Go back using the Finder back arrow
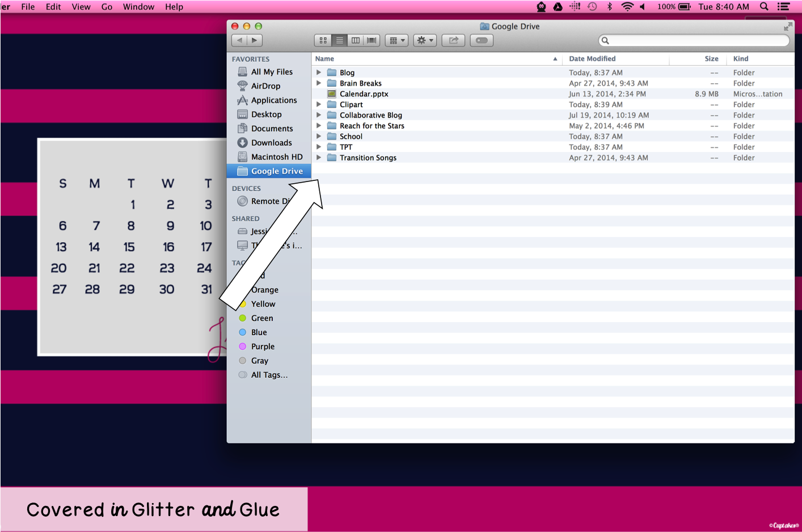 pyautogui.click(x=239, y=40)
